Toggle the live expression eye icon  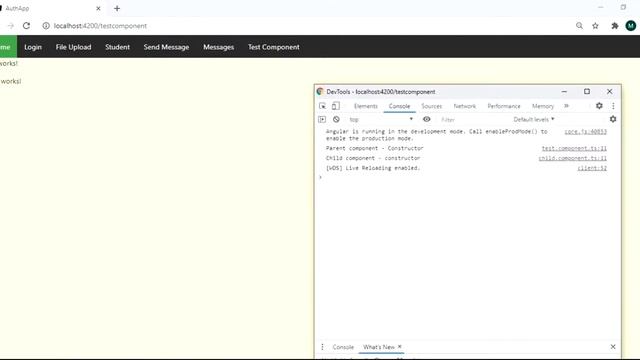(x=427, y=119)
